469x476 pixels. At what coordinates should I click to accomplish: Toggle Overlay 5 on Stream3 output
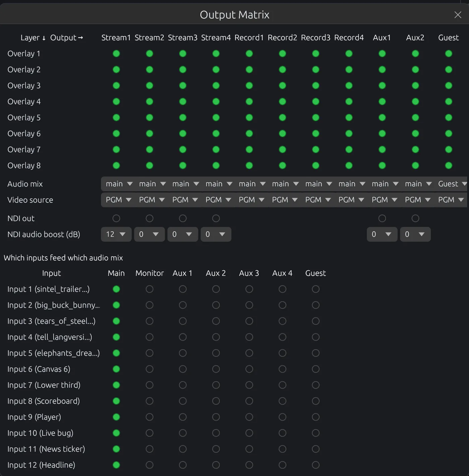tap(183, 117)
